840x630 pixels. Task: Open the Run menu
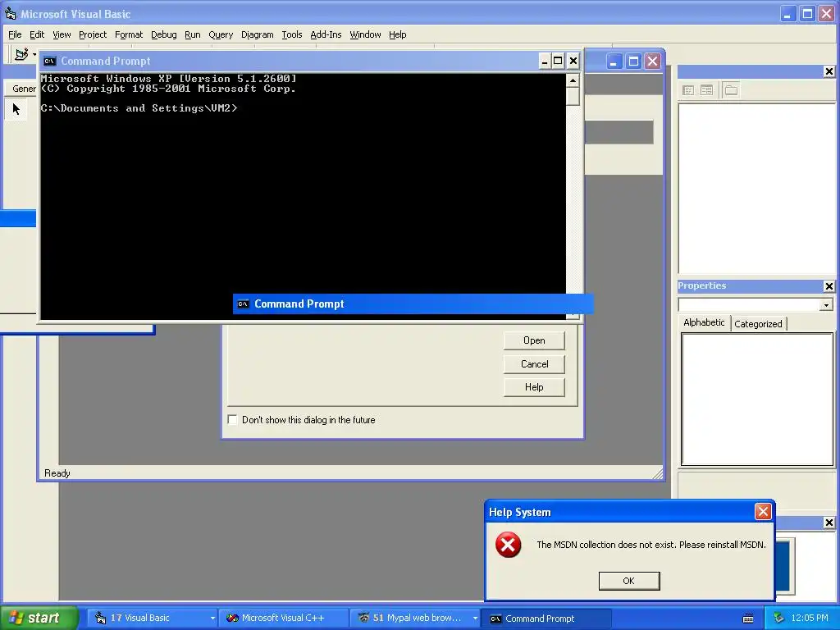click(x=192, y=34)
